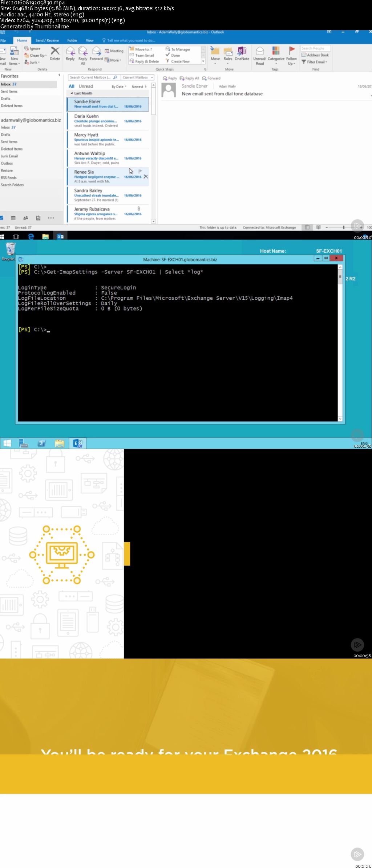Screen dimensions: 372x868
Task: Toggle the Newest sort order
Action: pyautogui.click(x=139, y=87)
